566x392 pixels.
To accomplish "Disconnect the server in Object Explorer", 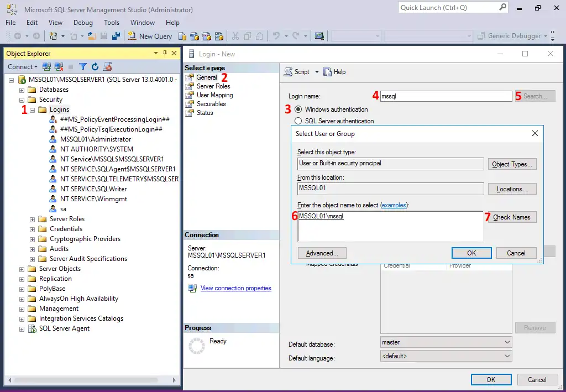I will coord(57,66).
